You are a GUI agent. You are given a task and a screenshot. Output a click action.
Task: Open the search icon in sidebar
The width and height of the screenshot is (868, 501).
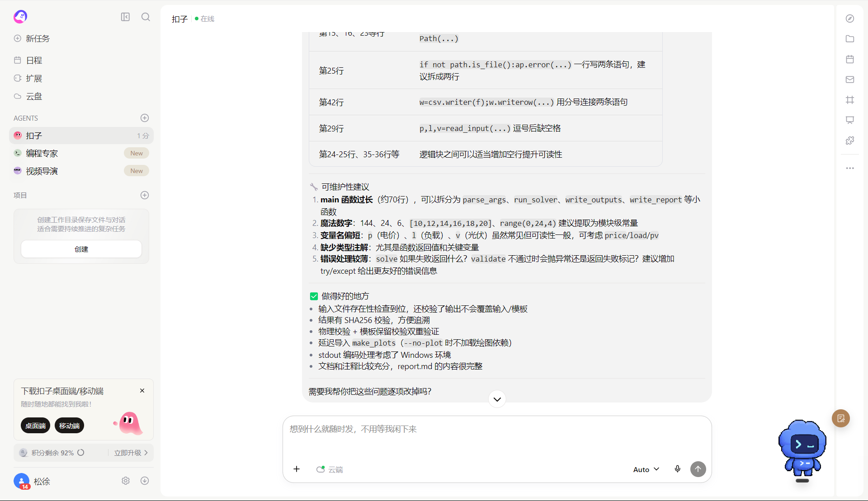point(146,17)
